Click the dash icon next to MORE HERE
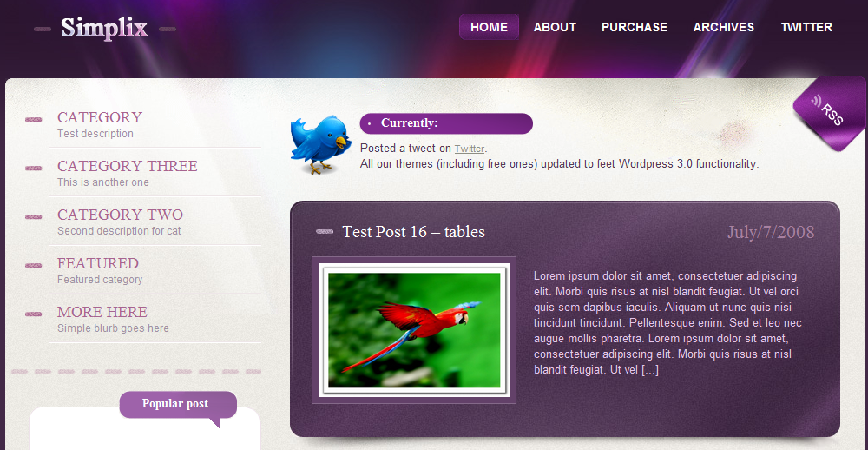This screenshot has height=450, width=868. [34, 314]
